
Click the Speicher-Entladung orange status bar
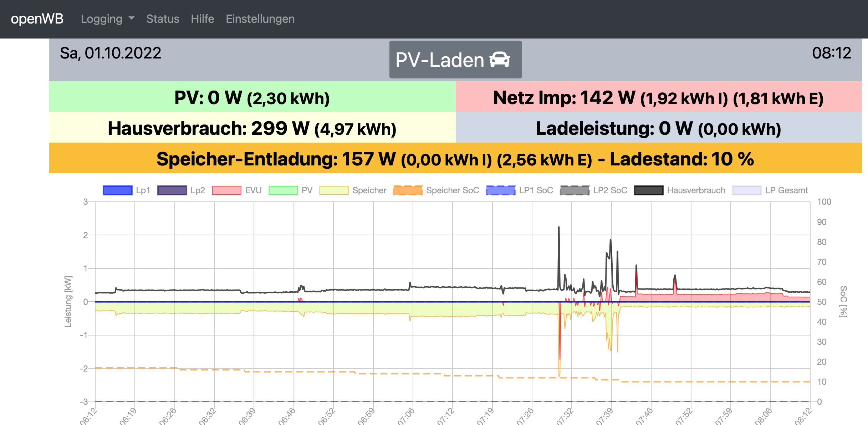pyautogui.click(x=455, y=158)
